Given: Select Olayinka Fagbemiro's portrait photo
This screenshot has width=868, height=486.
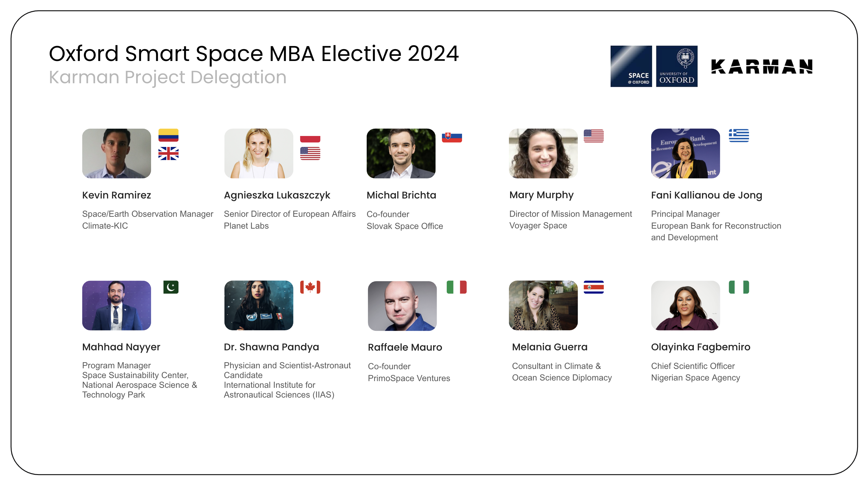Looking at the screenshot, I should tap(685, 305).
